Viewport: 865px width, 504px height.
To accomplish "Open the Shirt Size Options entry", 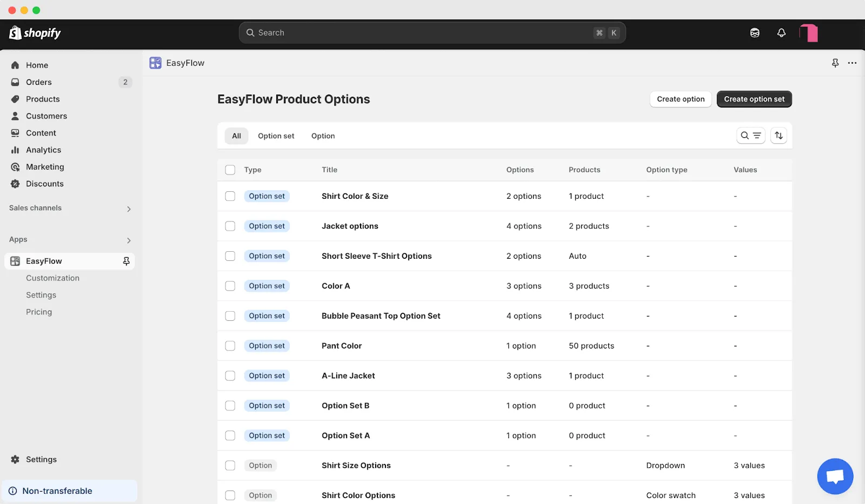I will pos(356,465).
